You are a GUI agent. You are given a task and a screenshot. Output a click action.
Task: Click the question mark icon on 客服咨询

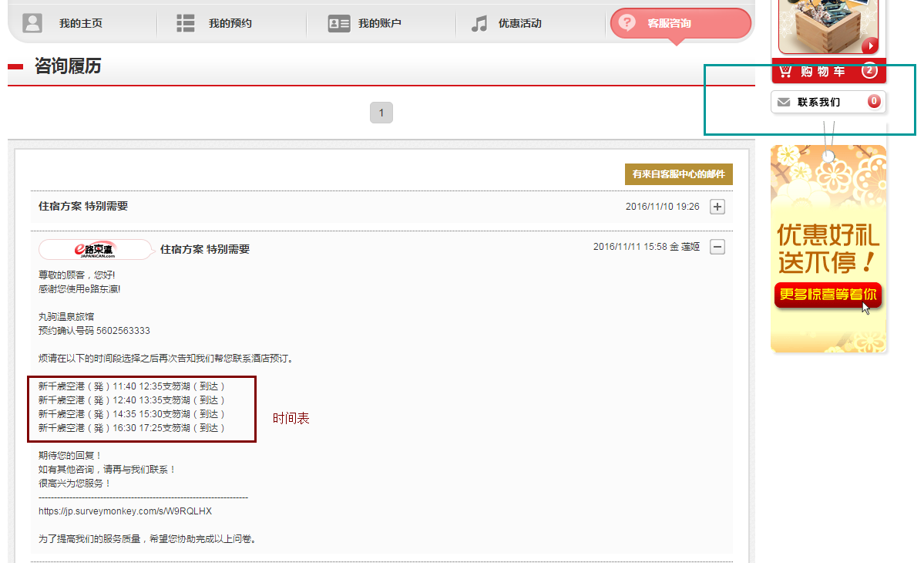tap(627, 22)
